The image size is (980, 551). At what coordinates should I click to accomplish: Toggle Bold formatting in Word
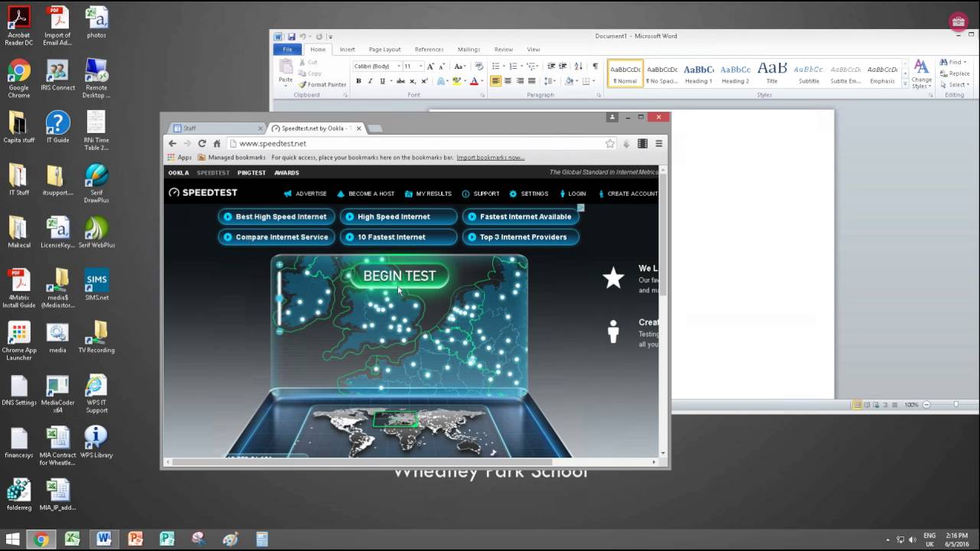click(358, 81)
